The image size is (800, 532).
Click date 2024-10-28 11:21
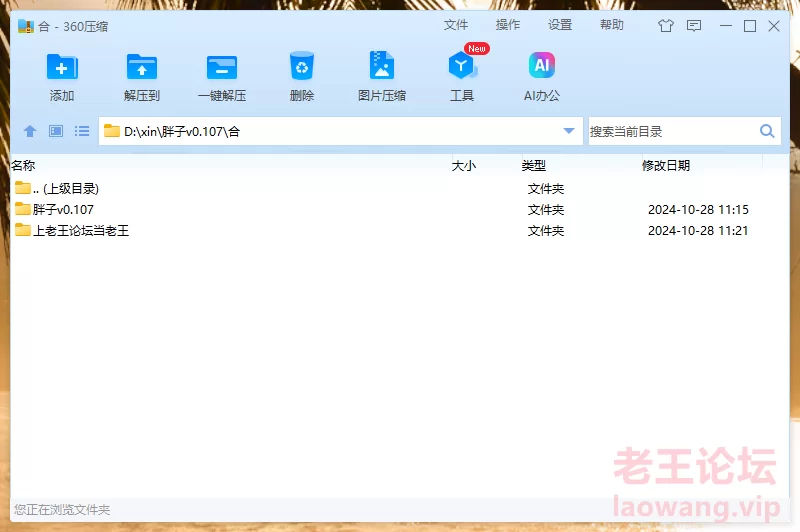(x=698, y=231)
